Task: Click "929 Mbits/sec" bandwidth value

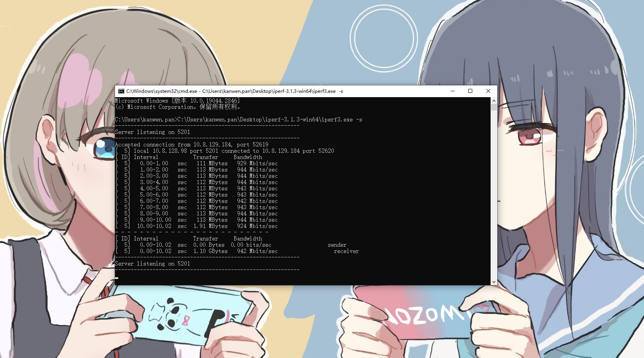Action: click(257, 163)
